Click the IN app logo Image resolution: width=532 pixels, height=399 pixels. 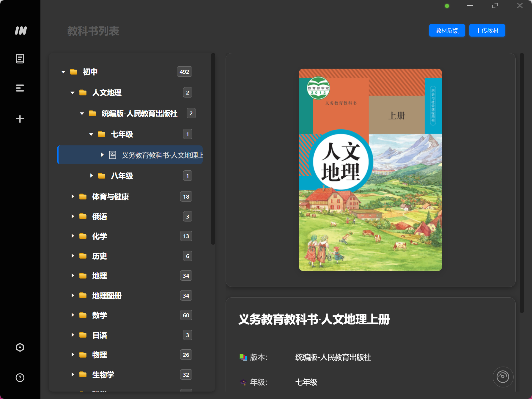click(x=21, y=31)
